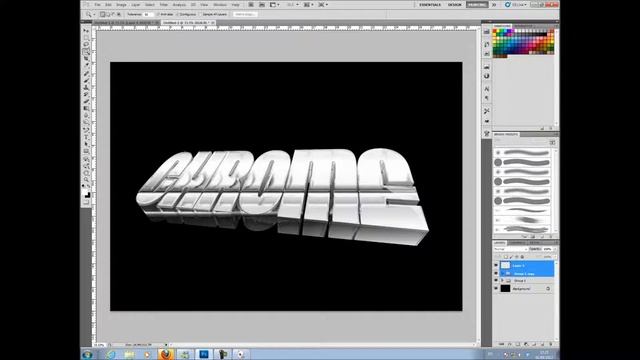
Task: Hide Group 1 copy using its eye icon
Action: pos(496,273)
